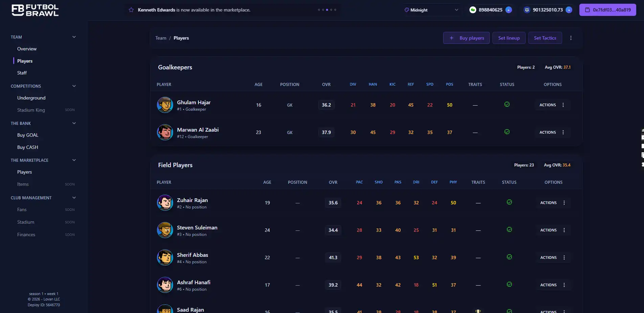Click the green coin icon in header
644x313 pixels.
pyautogui.click(x=473, y=10)
